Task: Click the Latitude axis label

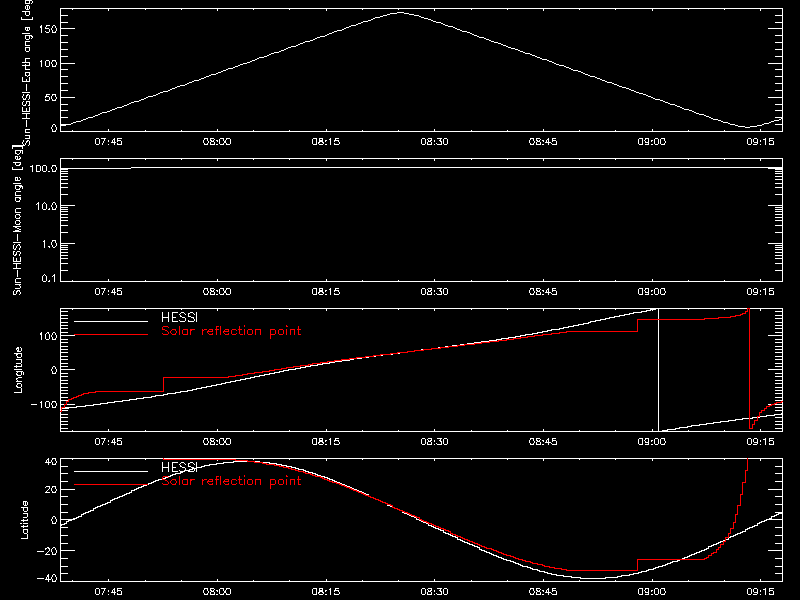Action: 24,520
